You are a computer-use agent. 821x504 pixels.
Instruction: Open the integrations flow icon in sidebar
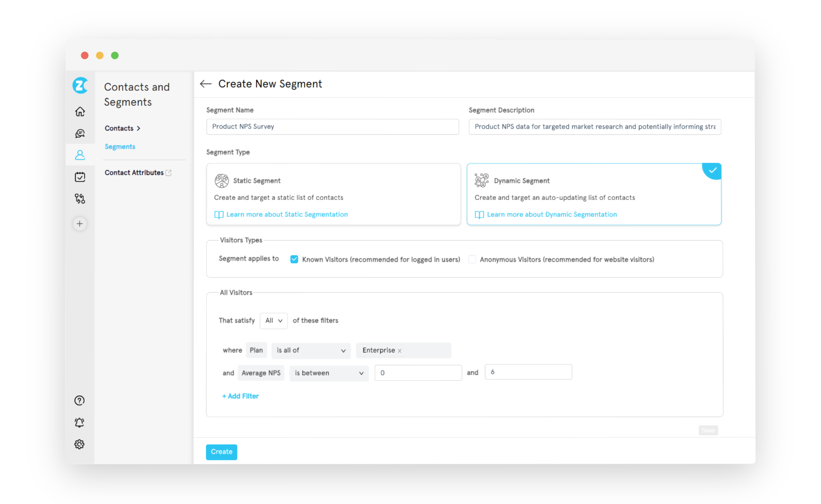pos(80,199)
